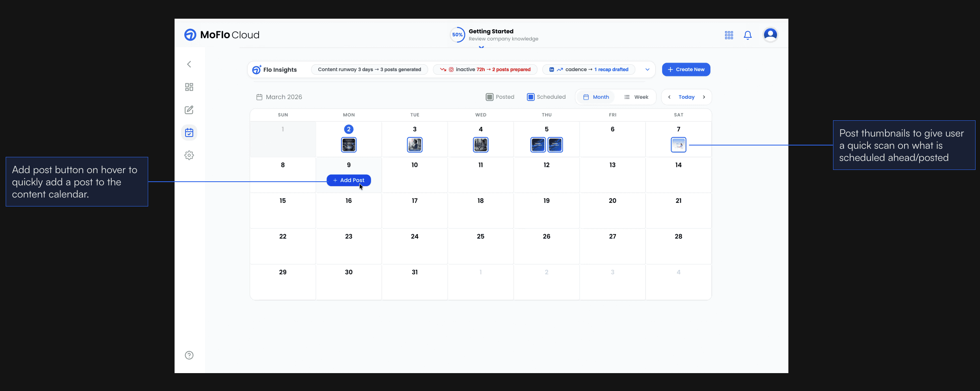Screen dimensions: 980x391
Task: Click the Flo Insights sparkle logo
Action: [x=257, y=69]
